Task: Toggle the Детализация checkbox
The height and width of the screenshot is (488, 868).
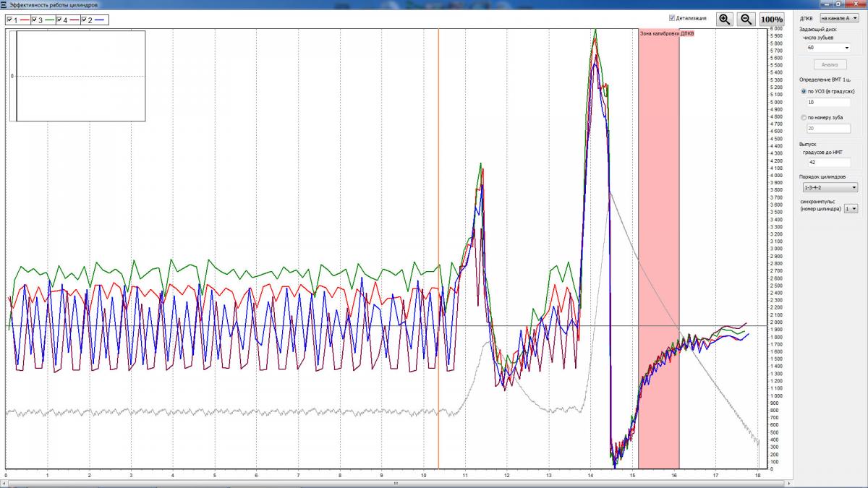Action: coord(673,17)
